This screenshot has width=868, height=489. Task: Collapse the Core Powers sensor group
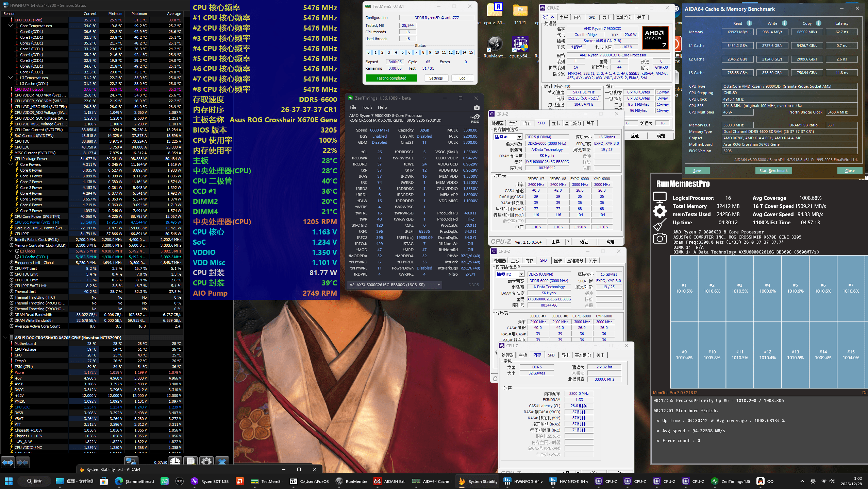(11, 164)
